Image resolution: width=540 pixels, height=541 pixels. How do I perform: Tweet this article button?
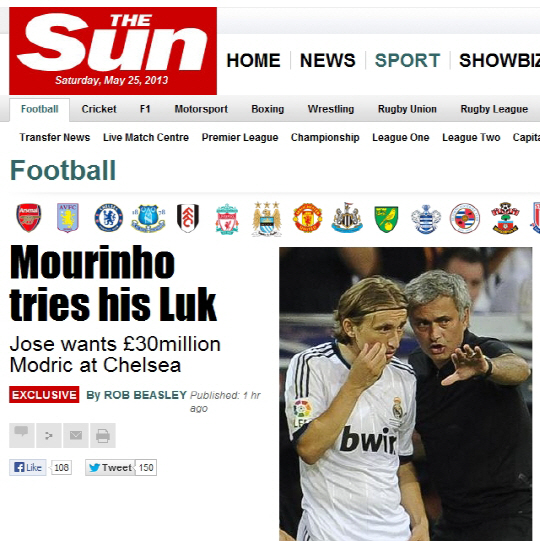(110, 468)
